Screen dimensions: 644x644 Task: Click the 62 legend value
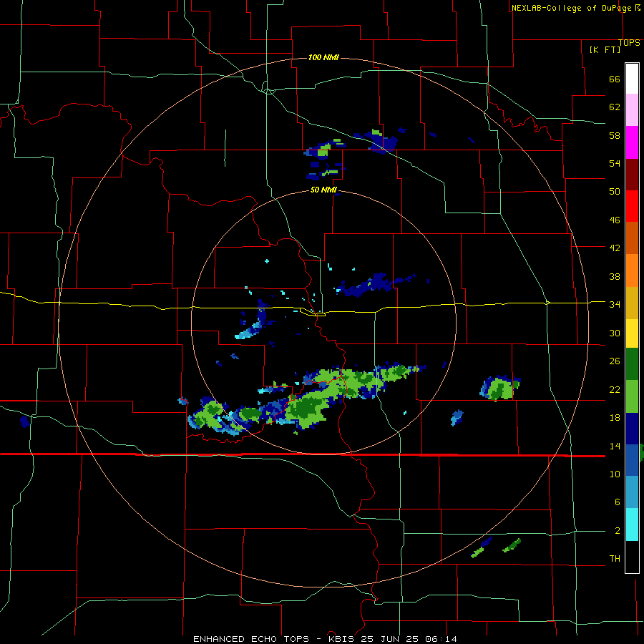point(615,107)
